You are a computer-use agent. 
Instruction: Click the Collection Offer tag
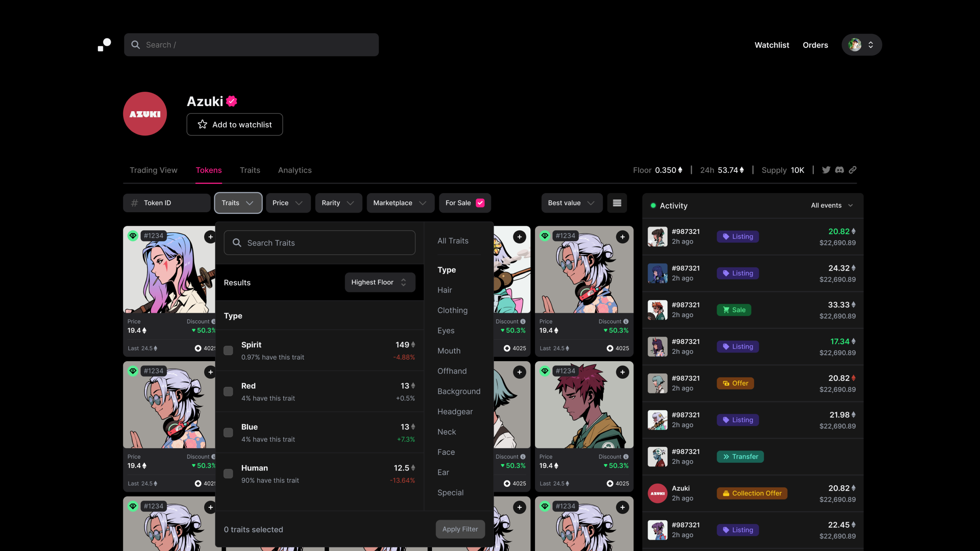[x=752, y=493]
